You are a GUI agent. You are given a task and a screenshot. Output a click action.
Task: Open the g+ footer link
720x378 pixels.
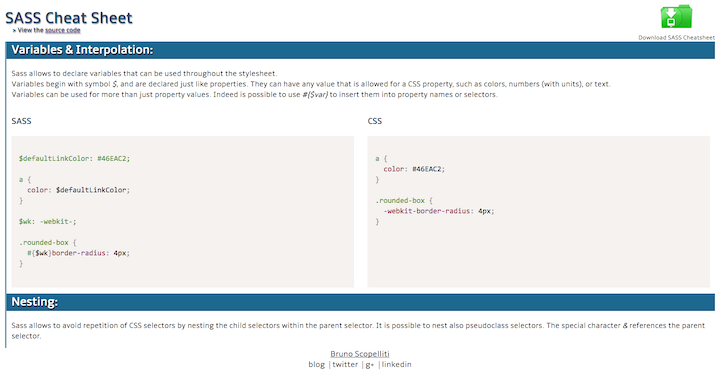click(x=370, y=365)
